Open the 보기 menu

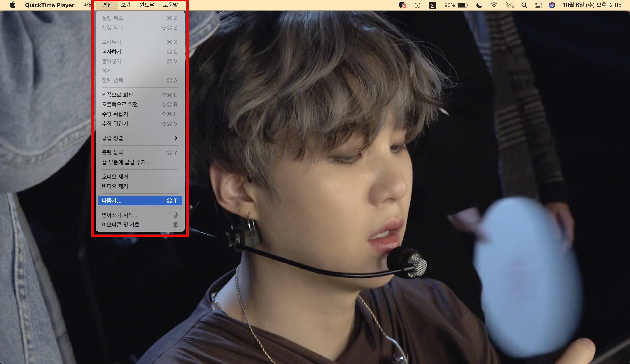(126, 5)
